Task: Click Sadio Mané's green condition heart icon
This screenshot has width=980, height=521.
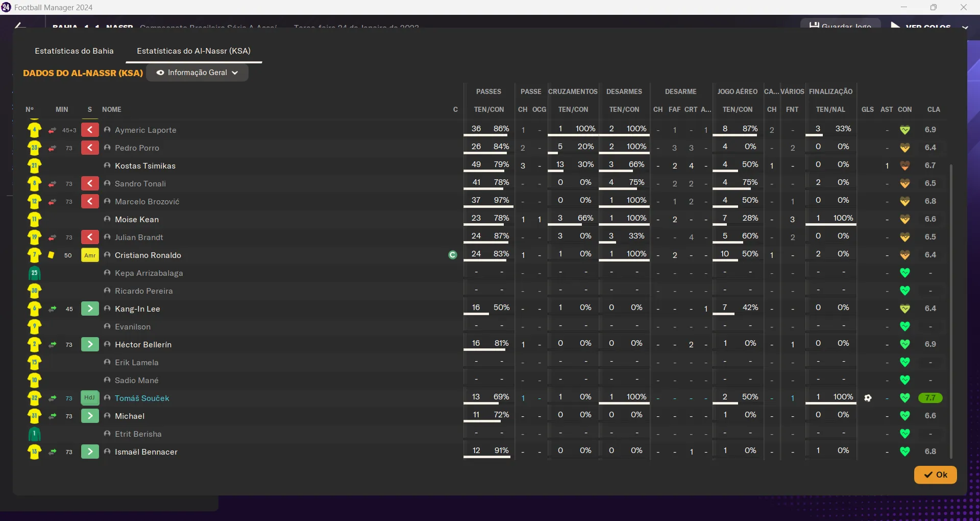Action: pos(905,380)
